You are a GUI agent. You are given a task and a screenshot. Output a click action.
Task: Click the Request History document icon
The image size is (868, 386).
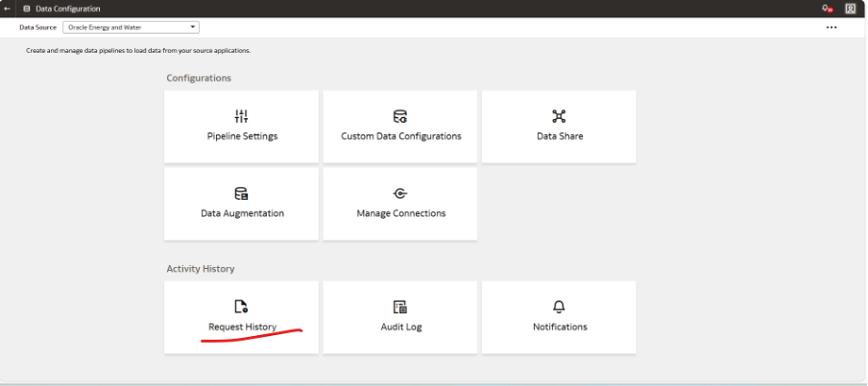pyautogui.click(x=241, y=306)
